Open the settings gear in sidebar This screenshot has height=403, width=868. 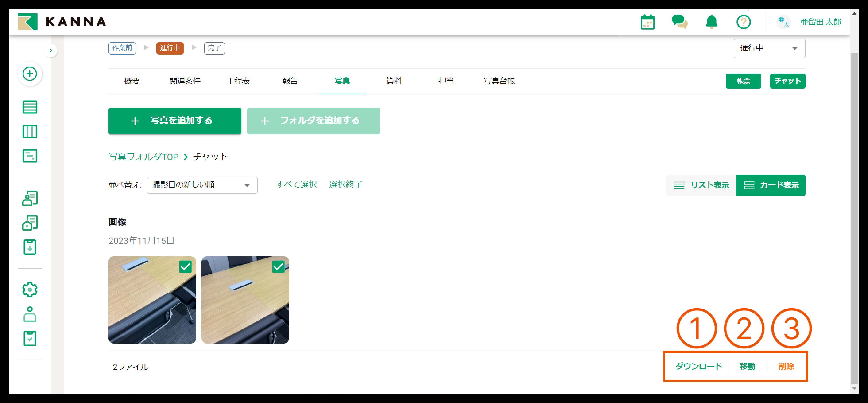tap(30, 290)
